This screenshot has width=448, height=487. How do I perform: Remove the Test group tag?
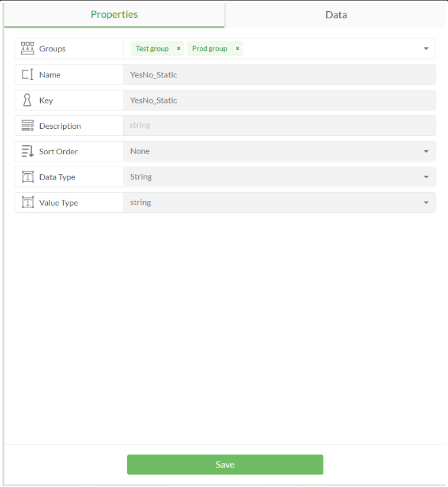pos(178,48)
